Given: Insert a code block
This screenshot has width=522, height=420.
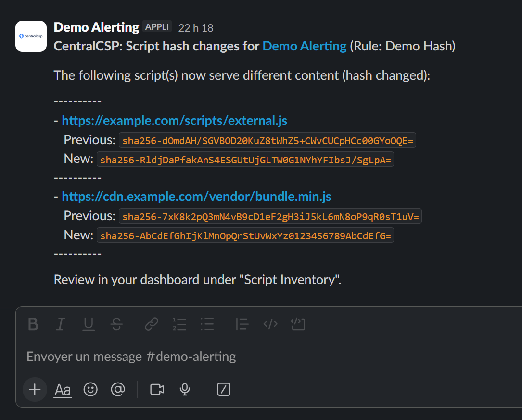Looking at the screenshot, I should tap(298, 324).
